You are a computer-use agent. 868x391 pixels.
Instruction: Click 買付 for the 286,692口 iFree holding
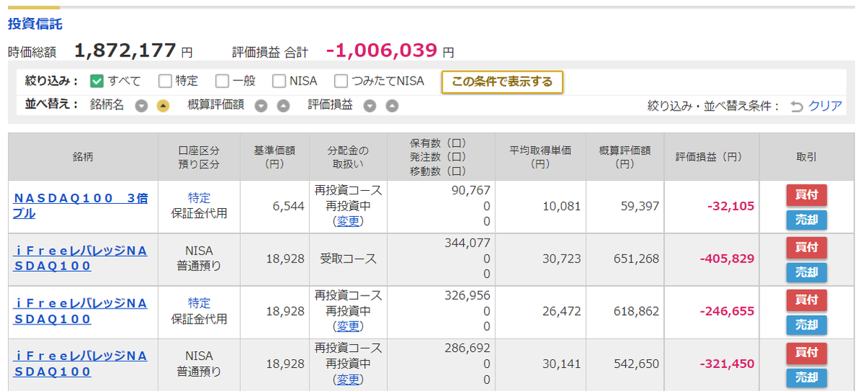(807, 353)
